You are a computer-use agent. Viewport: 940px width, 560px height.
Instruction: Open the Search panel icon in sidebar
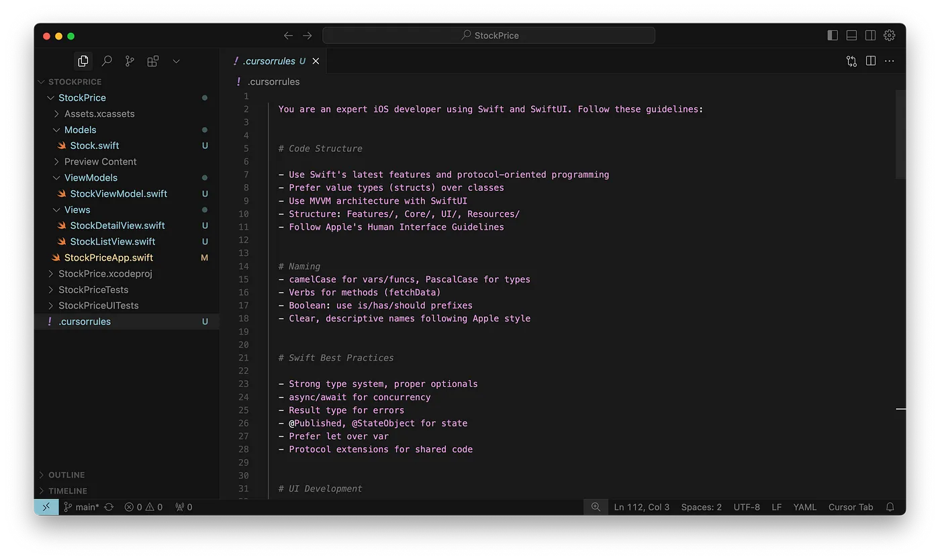(106, 61)
